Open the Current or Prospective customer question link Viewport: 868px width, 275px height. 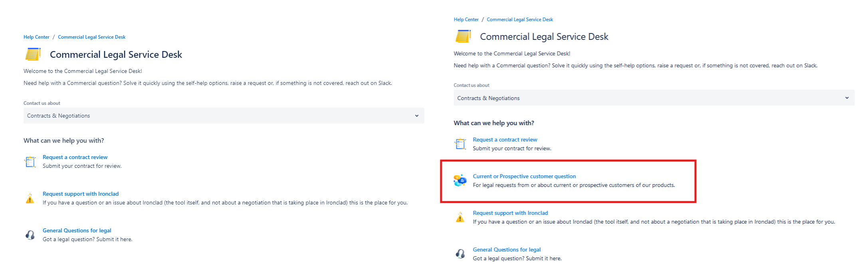point(524,176)
